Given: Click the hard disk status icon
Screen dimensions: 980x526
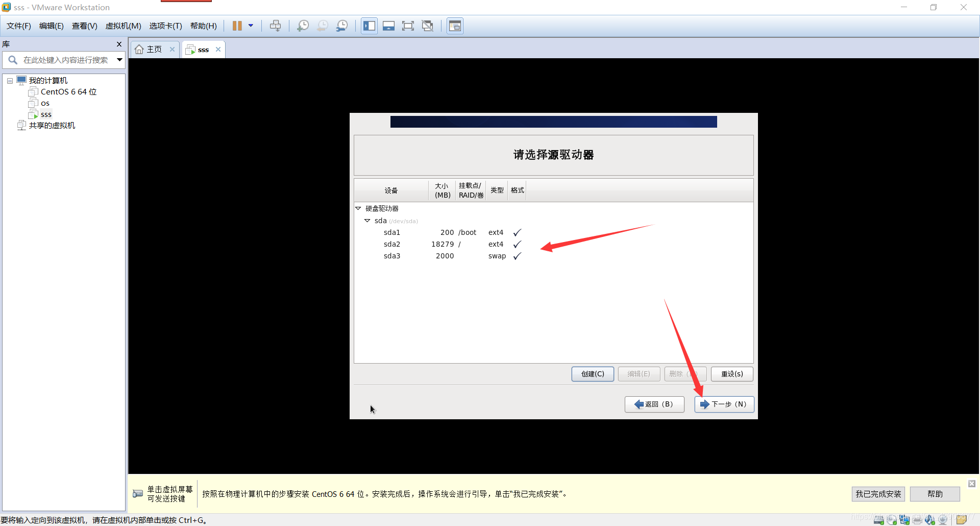Looking at the screenshot, I should click(879, 520).
